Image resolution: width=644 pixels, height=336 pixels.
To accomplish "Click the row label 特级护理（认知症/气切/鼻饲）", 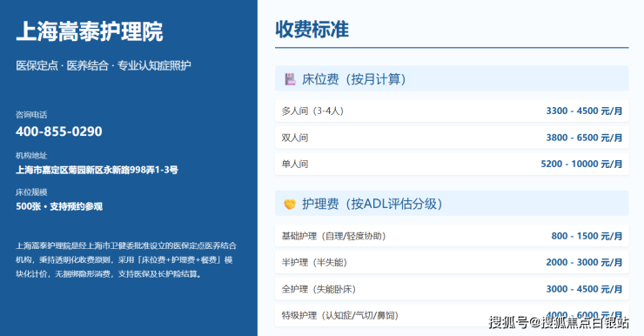I will (340, 315).
